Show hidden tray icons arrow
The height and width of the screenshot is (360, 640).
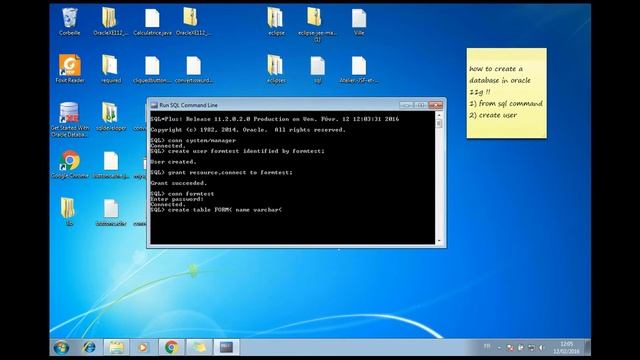click(x=499, y=348)
